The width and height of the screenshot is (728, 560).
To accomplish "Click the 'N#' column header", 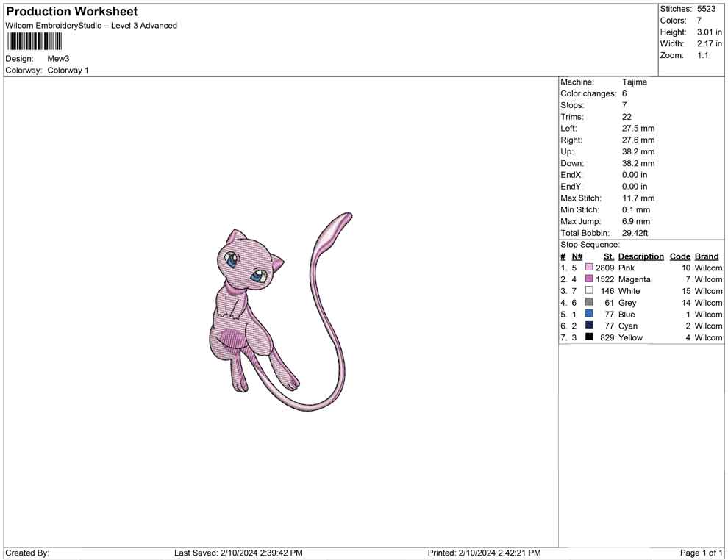I will (577, 256).
